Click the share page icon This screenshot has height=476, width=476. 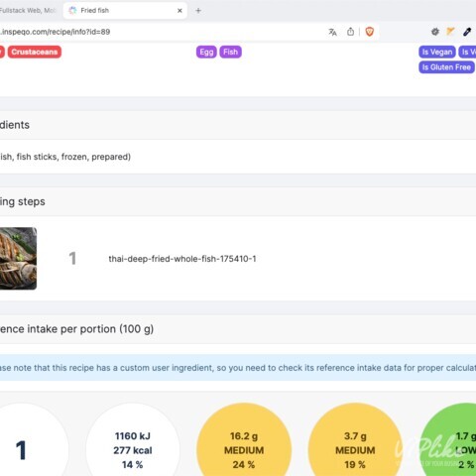point(350,32)
